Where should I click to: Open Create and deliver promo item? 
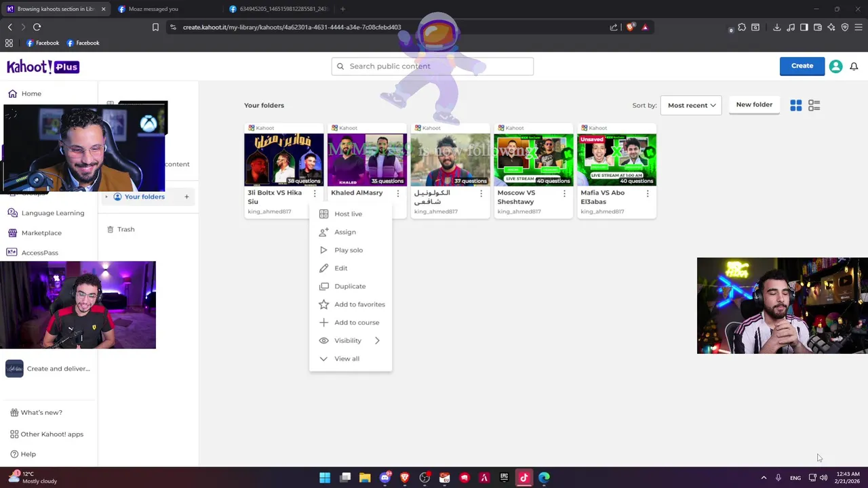click(48, 369)
